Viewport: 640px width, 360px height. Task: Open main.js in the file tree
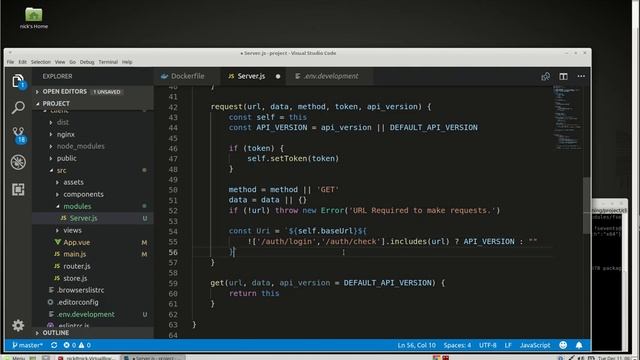pos(93,254)
